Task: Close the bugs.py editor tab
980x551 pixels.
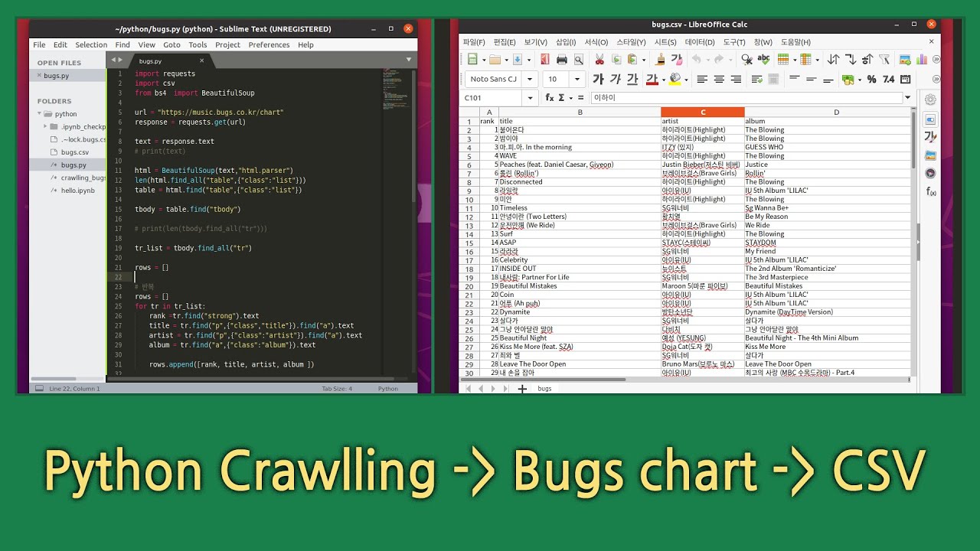Action: [x=200, y=61]
